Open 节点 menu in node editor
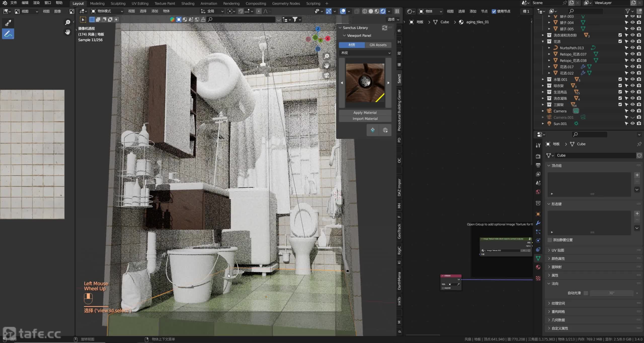Viewport: 644px width, 343px height. (484, 11)
